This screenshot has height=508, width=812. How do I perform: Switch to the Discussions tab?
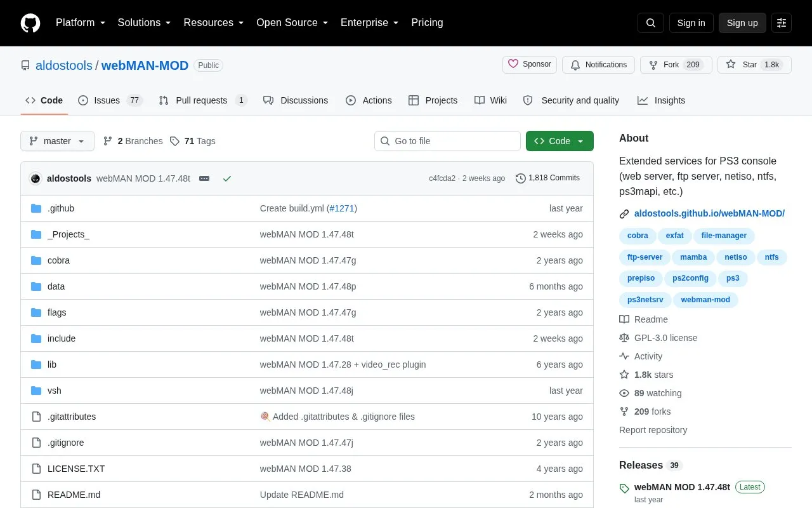pos(296,100)
